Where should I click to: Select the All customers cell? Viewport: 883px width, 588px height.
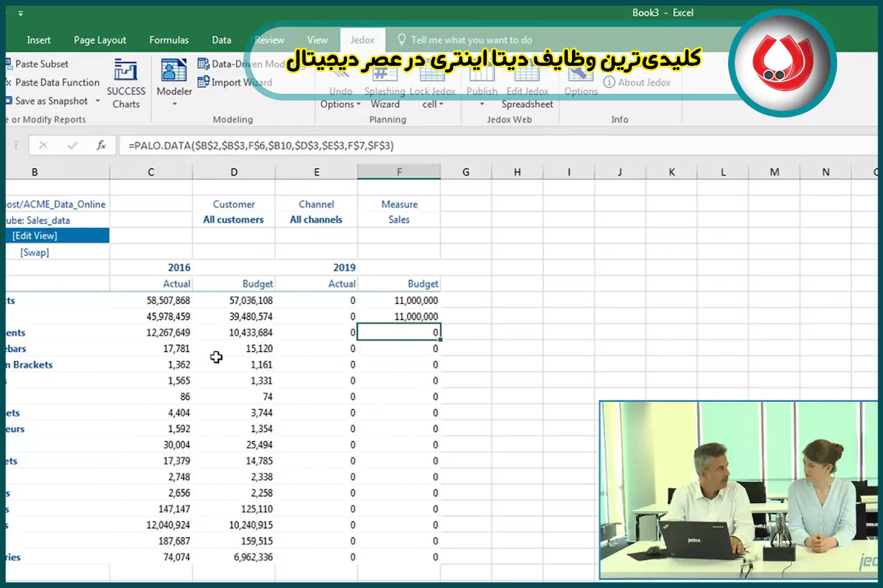pyautogui.click(x=234, y=219)
